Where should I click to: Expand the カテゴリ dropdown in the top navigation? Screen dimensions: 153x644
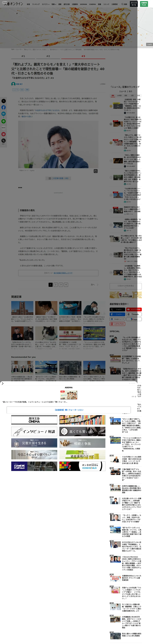(46, 4)
